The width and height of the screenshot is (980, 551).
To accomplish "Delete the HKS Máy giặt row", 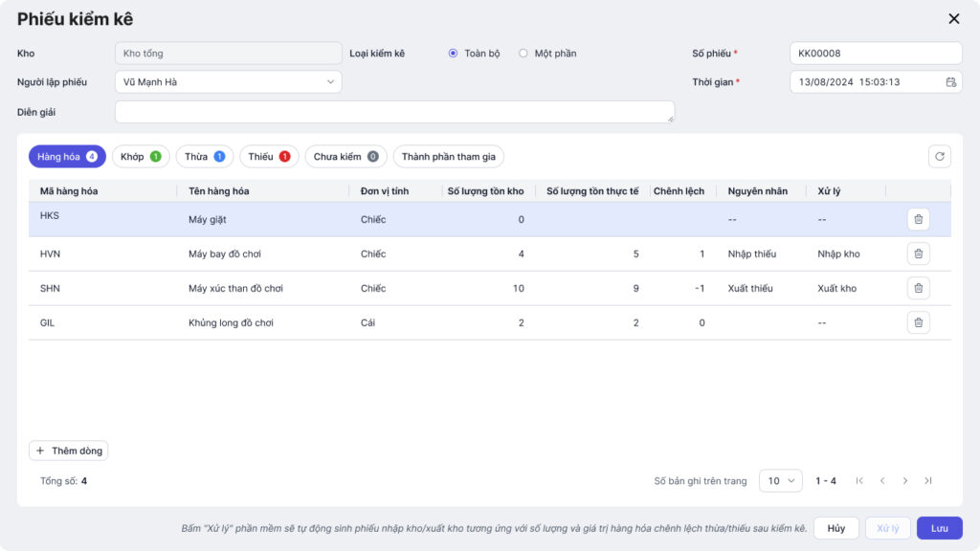I will coord(918,219).
